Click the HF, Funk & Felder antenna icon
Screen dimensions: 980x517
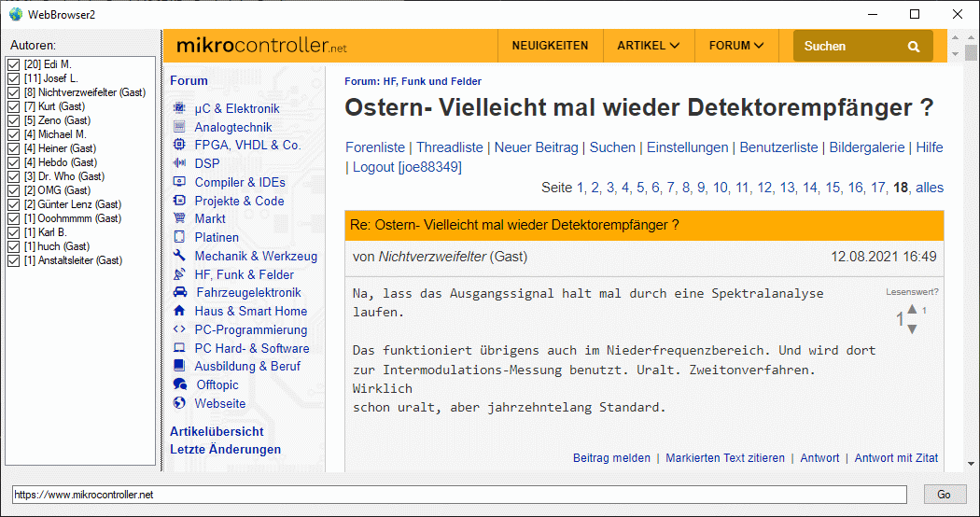tap(179, 274)
